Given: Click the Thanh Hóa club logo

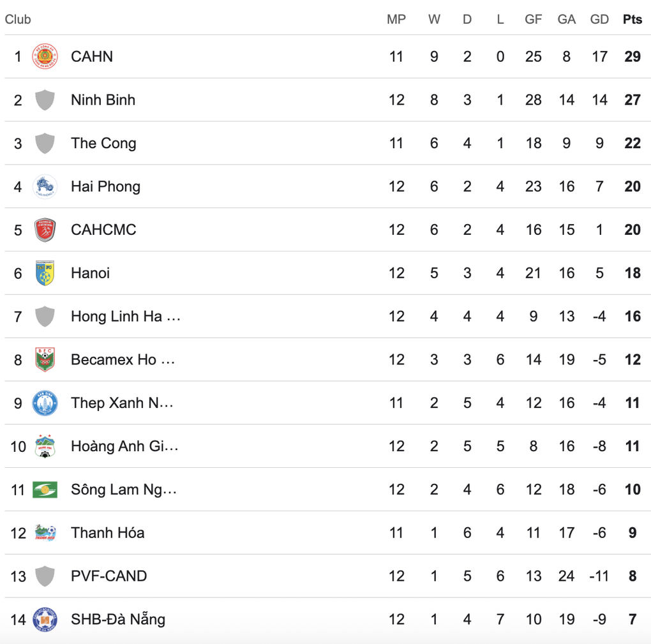Looking at the screenshot, I should (x=45, y=532).
